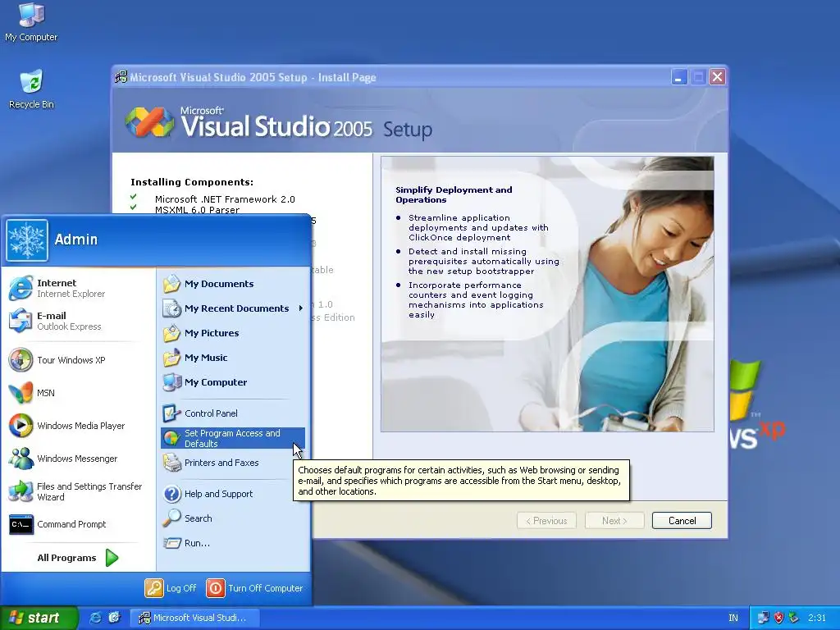The image size is (840, 630).
Task: Click the Visual Studio setup promotional image
Action: click(547, 294)
